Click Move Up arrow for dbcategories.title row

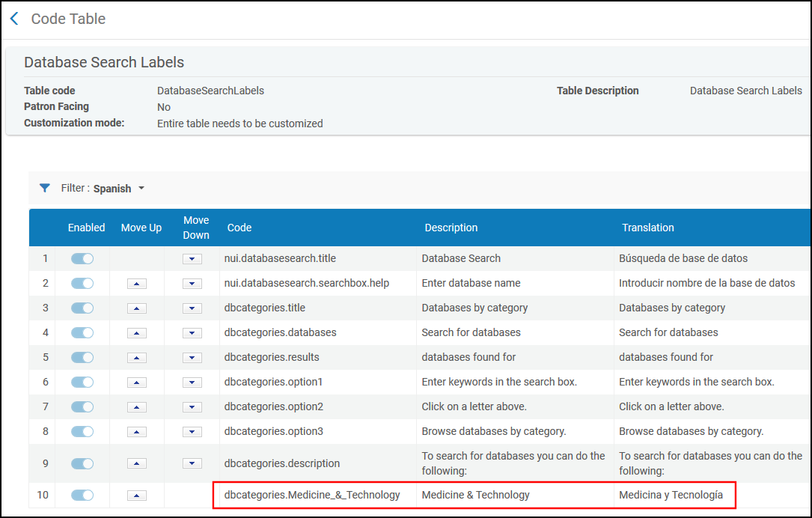pyautogui.click(x=136, y=308)
